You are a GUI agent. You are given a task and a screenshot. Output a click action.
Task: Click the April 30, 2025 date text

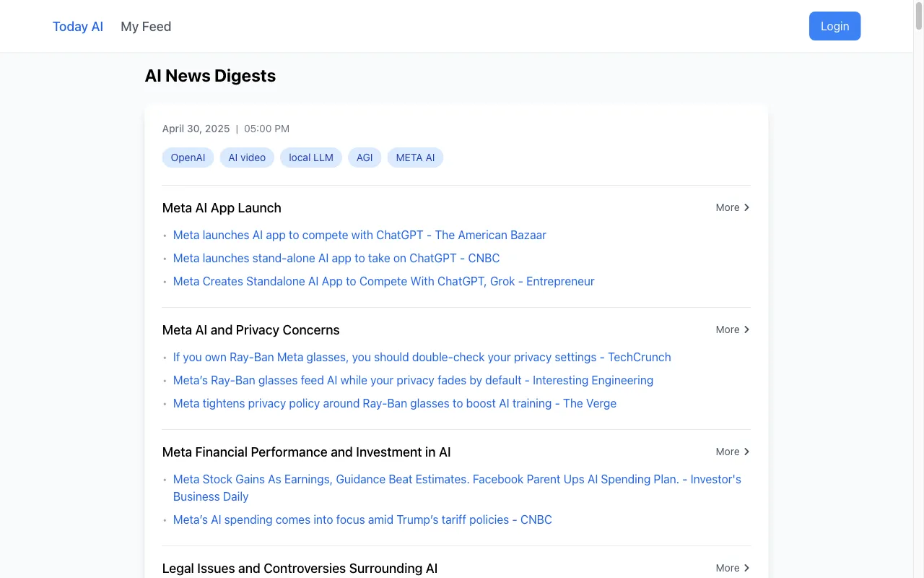pyautogui.click(x=196, y=129)
